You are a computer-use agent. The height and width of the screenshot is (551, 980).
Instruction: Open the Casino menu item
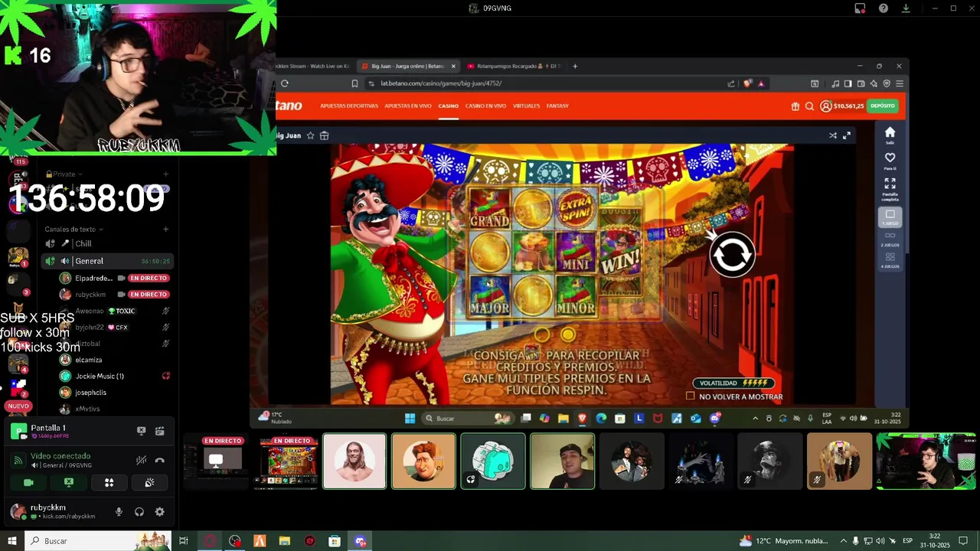(x=448, y=106)
